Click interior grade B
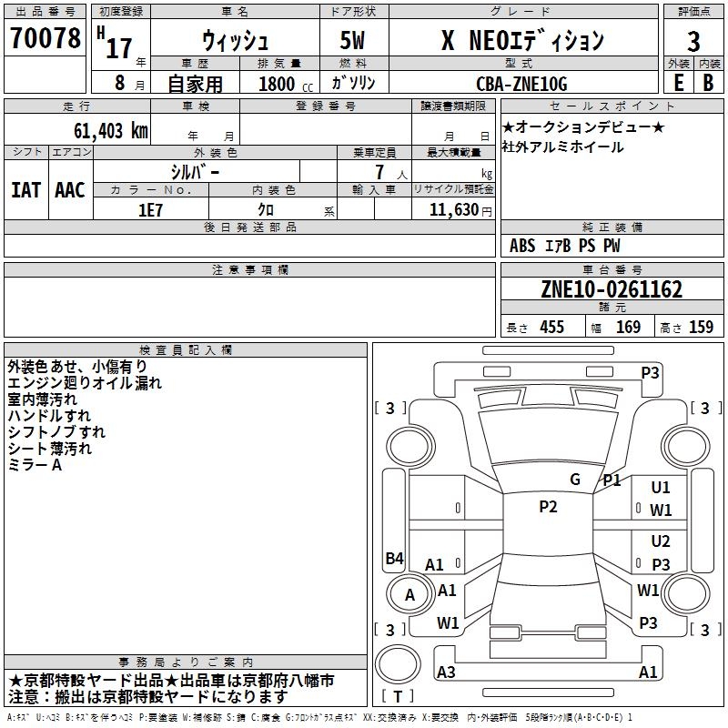 click(x=708, y=83)
